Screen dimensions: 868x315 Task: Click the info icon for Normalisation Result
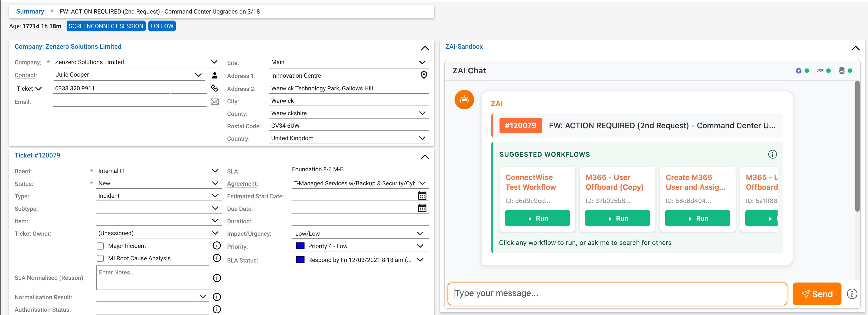[x=217, y=297]
